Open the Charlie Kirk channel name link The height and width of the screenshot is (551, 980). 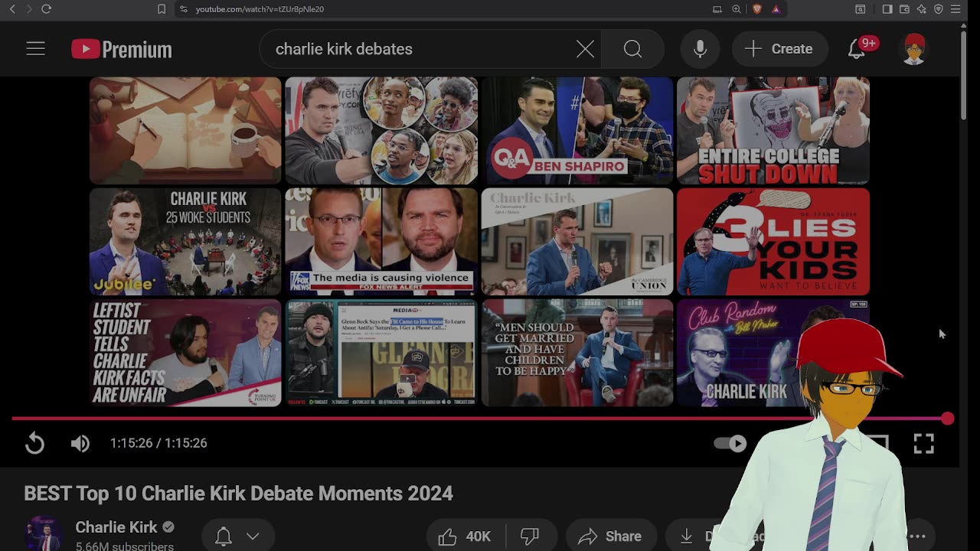pyautogui.click(x=116, y=527)
